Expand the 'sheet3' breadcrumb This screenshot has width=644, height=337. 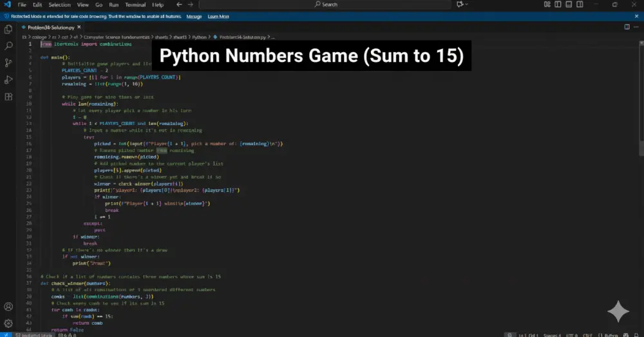coord(180,37)
